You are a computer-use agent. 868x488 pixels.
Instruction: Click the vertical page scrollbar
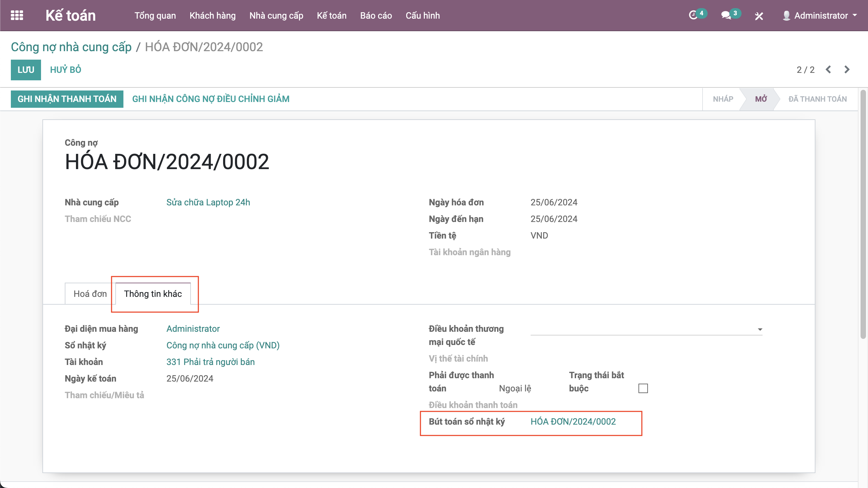(x=863, y=213)
